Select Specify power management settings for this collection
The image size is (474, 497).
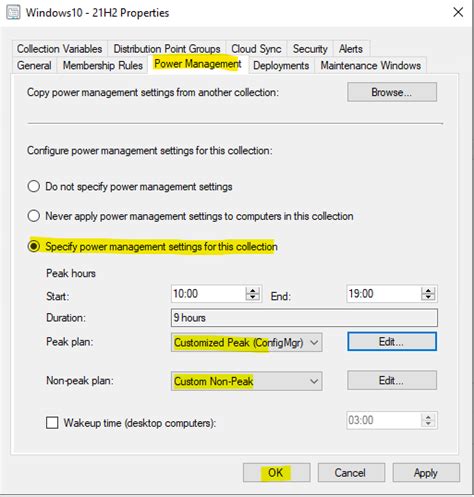34,247
